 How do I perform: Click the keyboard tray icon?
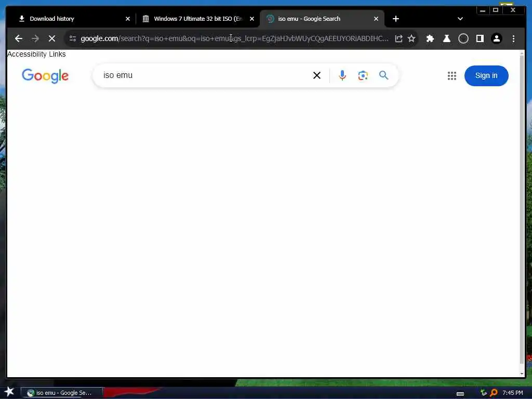(460, 394)
